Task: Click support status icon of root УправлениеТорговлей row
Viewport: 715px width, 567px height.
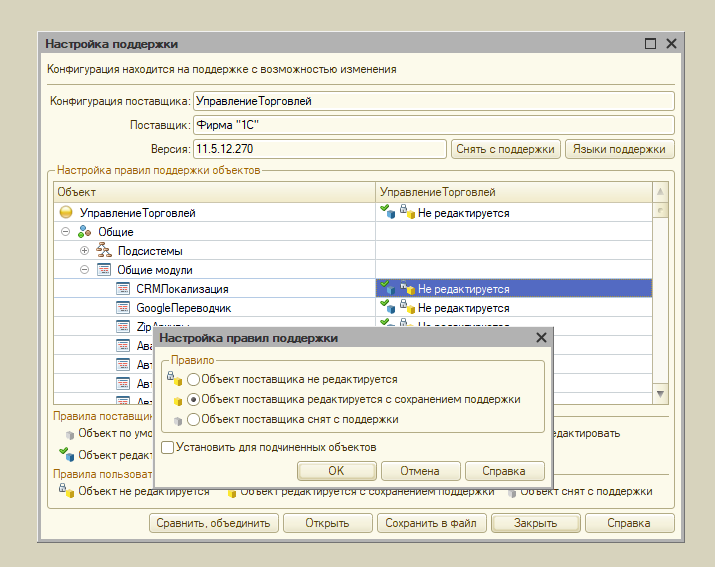Action: tap(386, 212)
